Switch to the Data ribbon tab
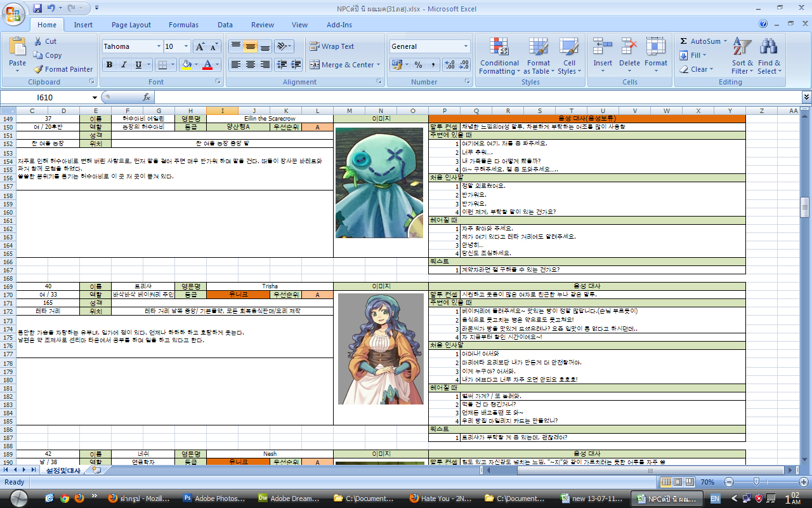The height and width of the screenshot is (508, 812). [225, 25]
